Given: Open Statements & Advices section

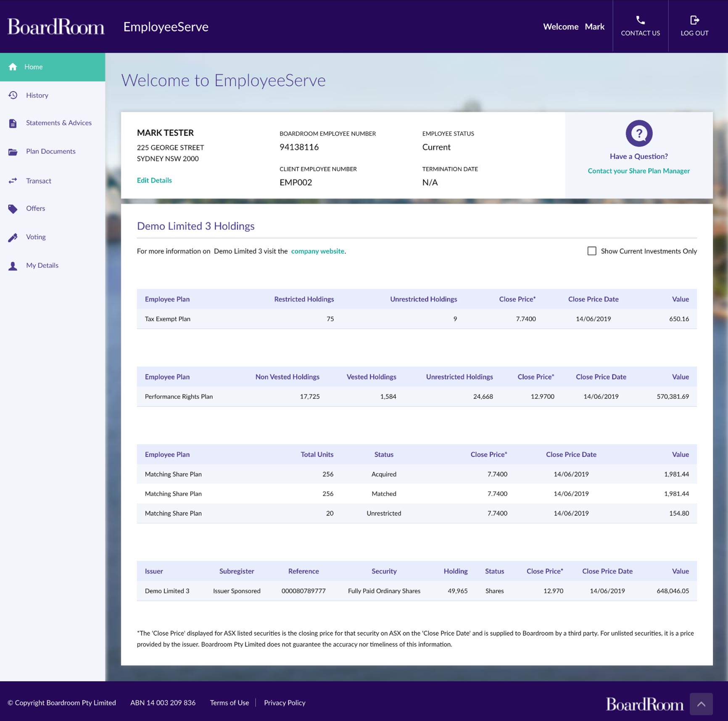Looking at the screenshot, I should click(53, 123).
